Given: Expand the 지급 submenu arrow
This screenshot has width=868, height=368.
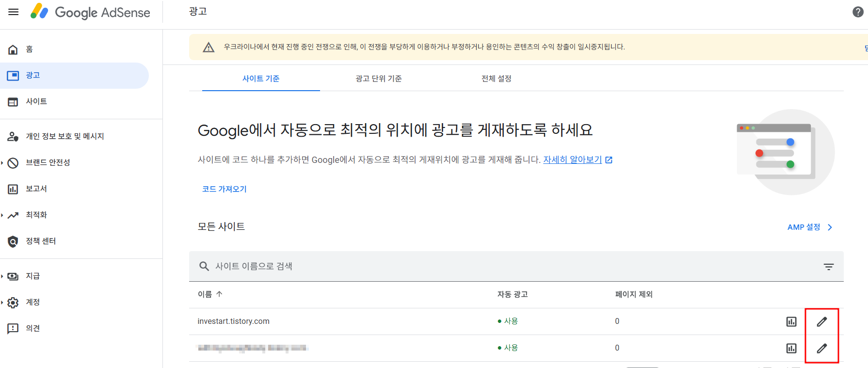Looking at the screenshot, I should [x=2, y=276].
